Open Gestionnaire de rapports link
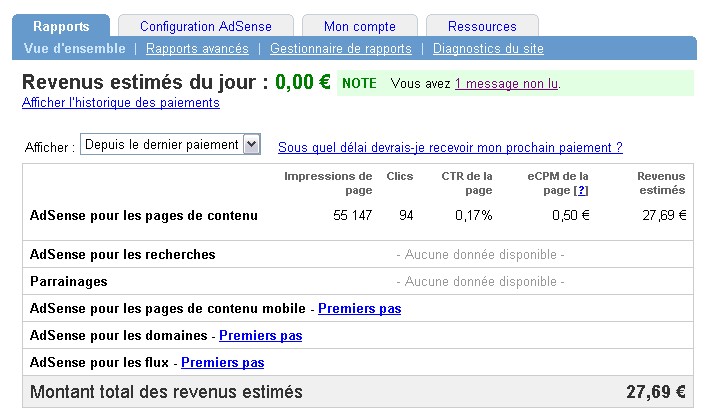Screen dimensions: 710x420 tap(341, 48)
